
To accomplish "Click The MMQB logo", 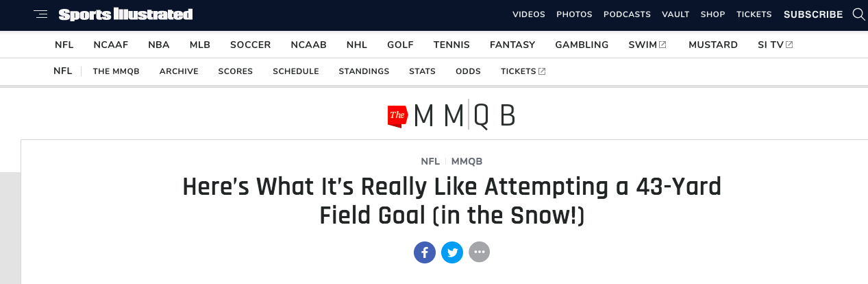I will click(451, 116).
